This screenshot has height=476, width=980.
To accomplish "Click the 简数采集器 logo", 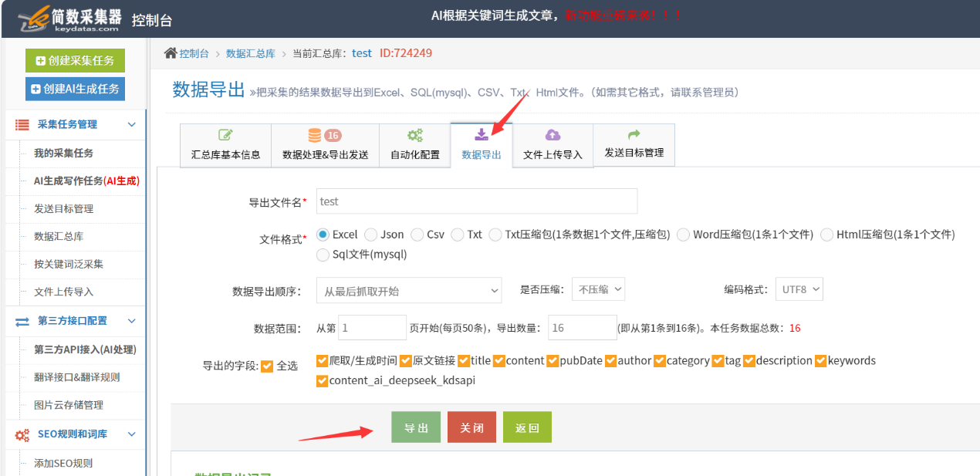I will [x=69, y=19].
